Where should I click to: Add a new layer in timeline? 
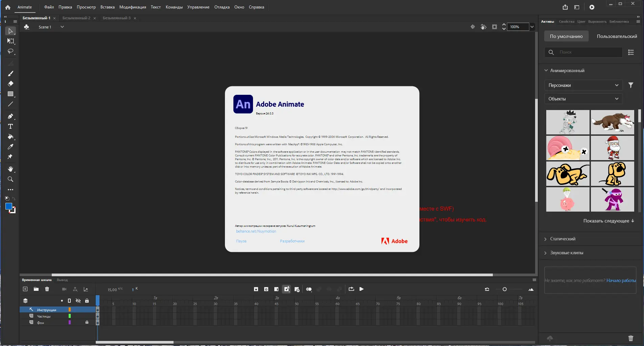[25, 289]
